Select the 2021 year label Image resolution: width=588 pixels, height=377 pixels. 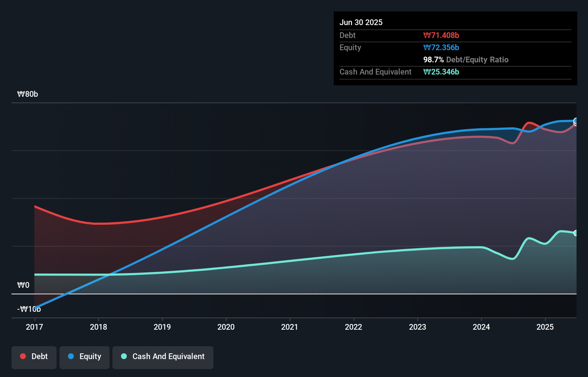pos(290,327)
